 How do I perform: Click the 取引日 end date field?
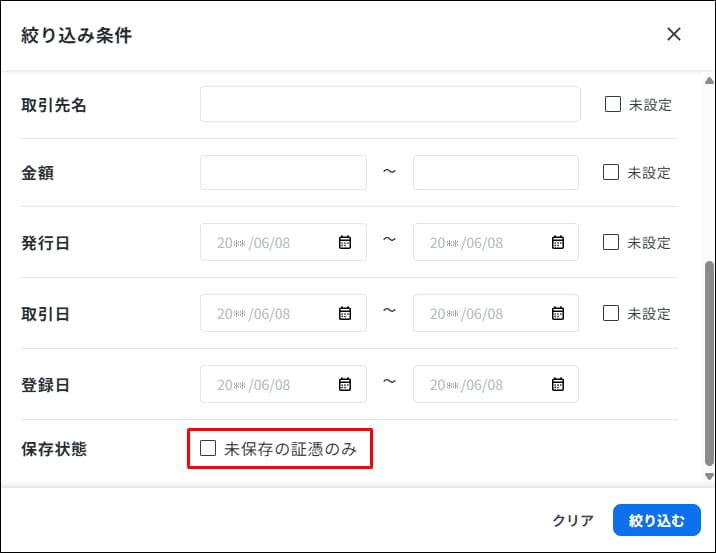(496, 313)
